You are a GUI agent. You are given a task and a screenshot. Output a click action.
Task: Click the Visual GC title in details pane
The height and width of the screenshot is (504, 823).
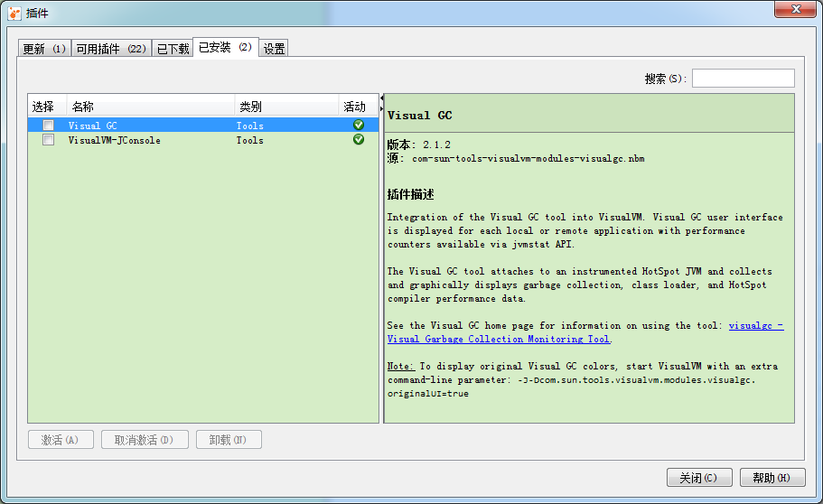(419, 115)
